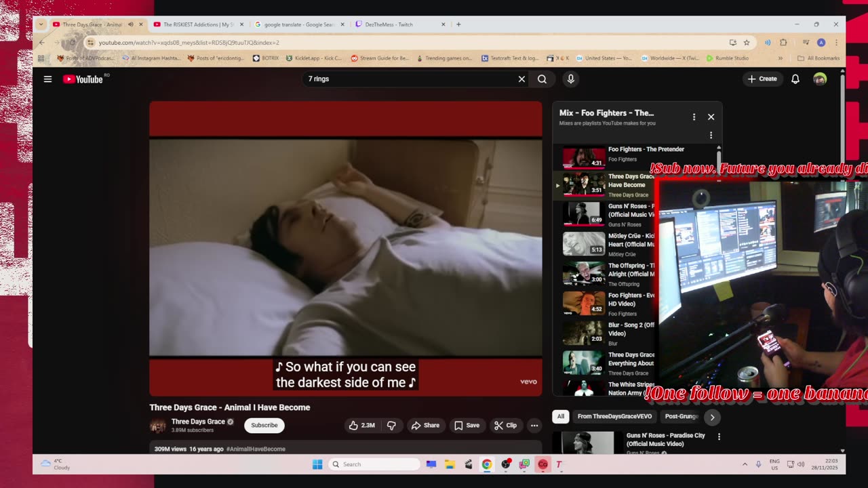Open Chrome tab search dropdown arrow

(41, 24)
